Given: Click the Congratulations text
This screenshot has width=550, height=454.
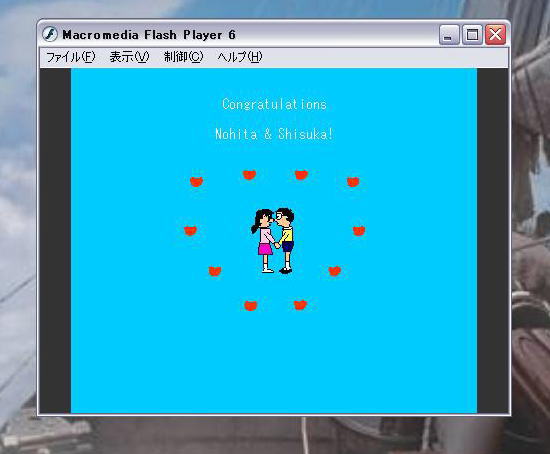Looking at the screenshot, I should click(274, 104).
